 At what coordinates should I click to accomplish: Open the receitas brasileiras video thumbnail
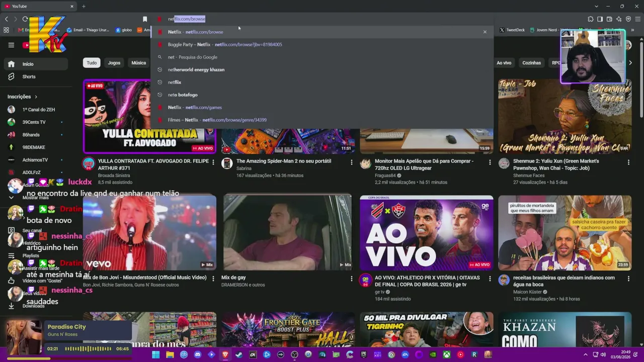[x=565, y=233]
